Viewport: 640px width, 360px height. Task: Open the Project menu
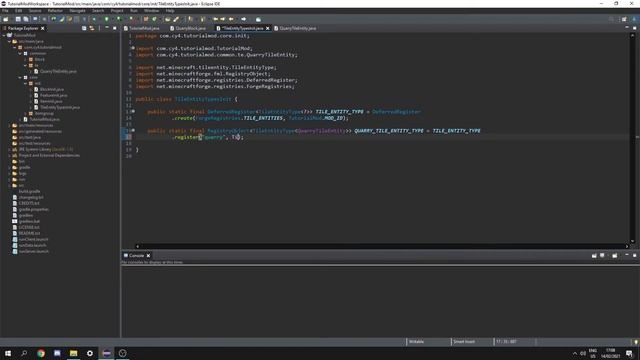point(117,11)
